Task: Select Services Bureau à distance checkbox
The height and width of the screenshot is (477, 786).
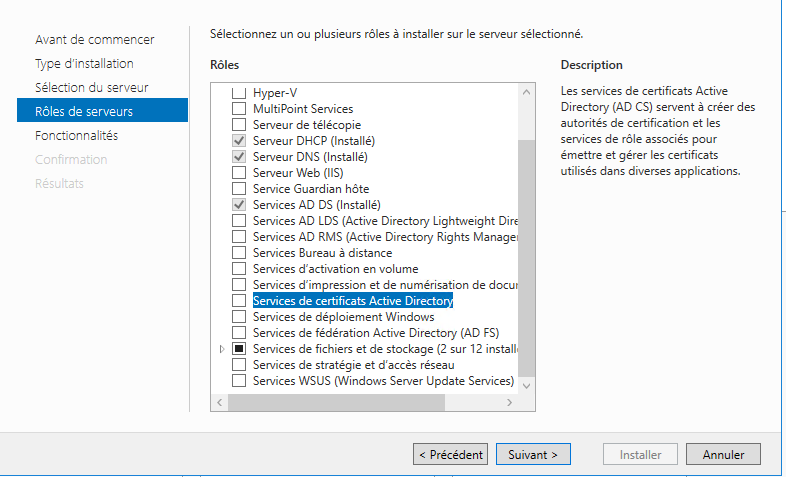Action: (239, 253)
